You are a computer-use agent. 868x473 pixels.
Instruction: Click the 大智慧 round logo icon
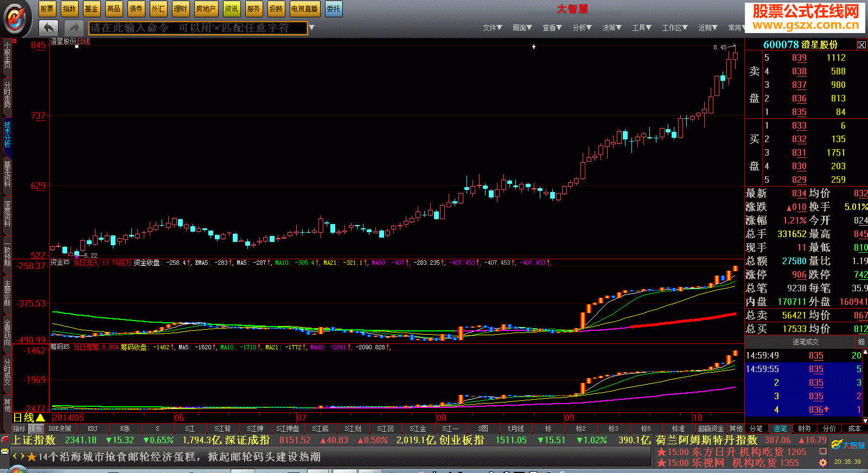[17, 18]
